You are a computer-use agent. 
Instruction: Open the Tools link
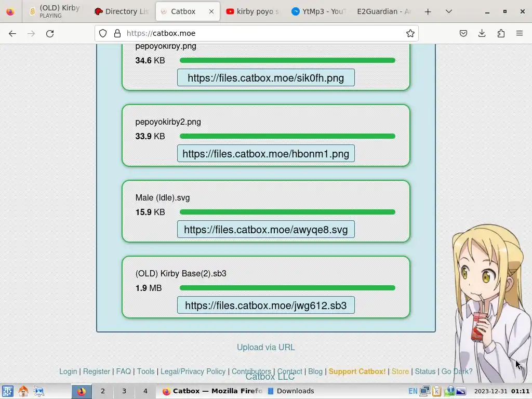[x=145, y=371]
